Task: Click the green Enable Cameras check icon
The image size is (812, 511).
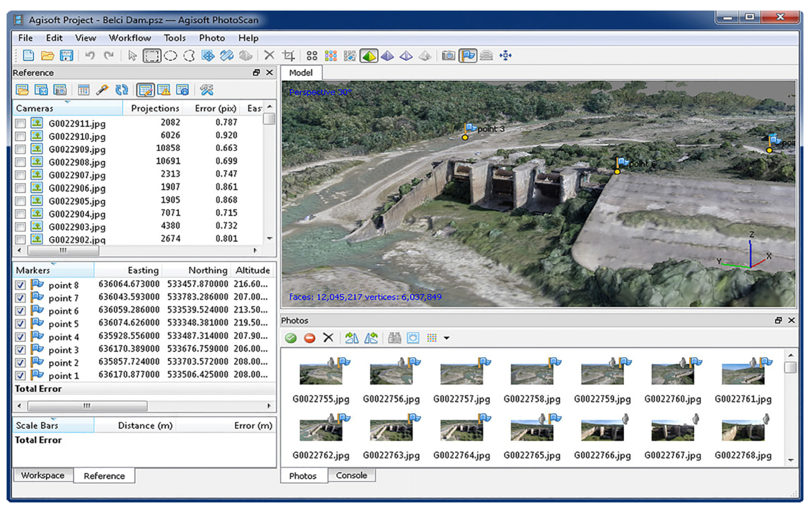Action: click(x=291, y=338)
